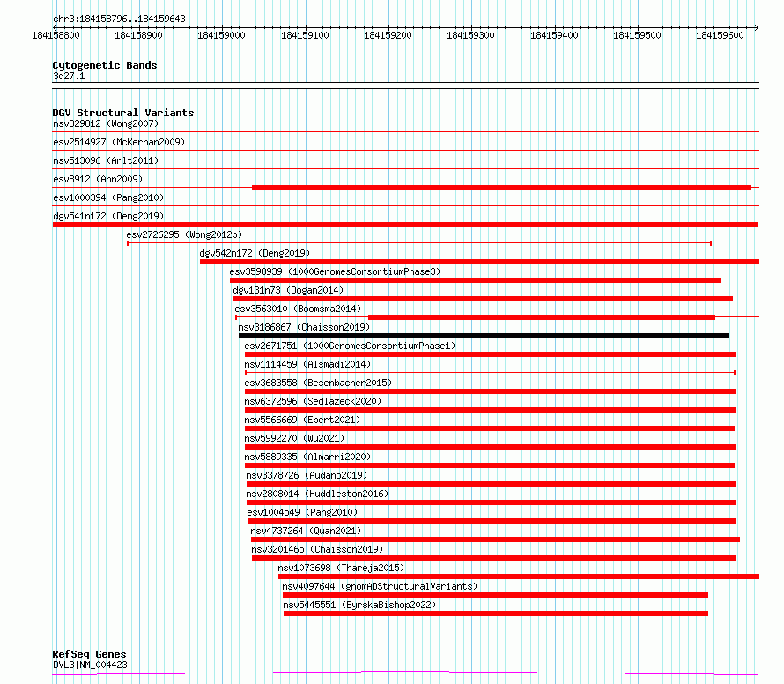Open esv2671751 (1000GenomesConsortiumPhase1) entry
The height and width of the screenshot is (684, 784).
(x=350, y=346)
